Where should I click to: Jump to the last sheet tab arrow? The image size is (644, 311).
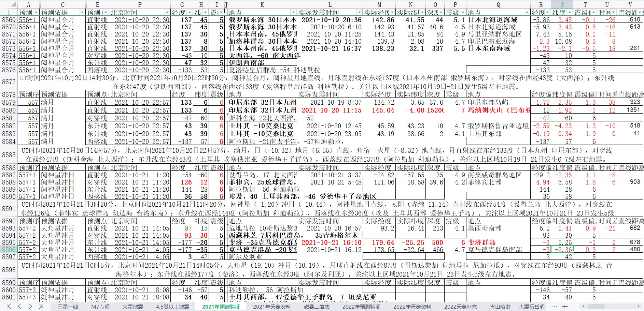tap(41, 306)
